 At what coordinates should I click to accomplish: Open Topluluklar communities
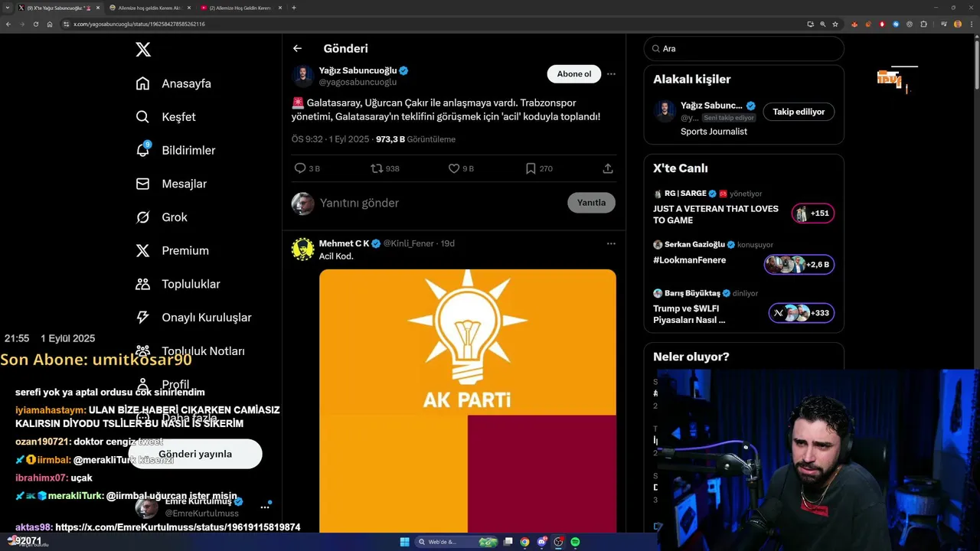click(x=178, y=284)
